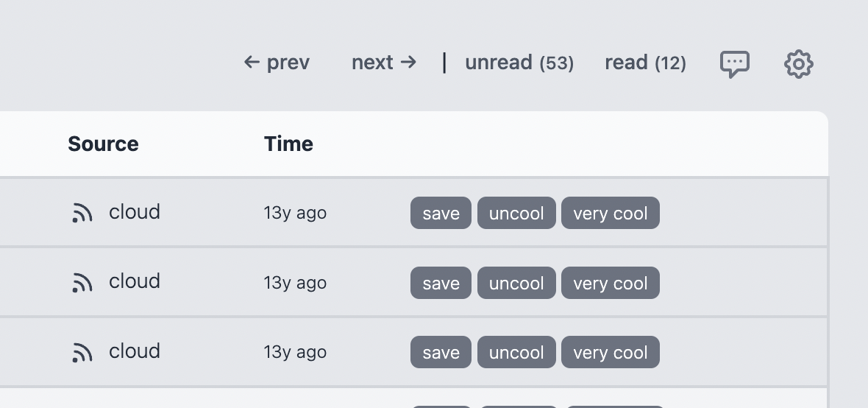
Task: Mark third cloud item as very cool
Action: (611, 352)
